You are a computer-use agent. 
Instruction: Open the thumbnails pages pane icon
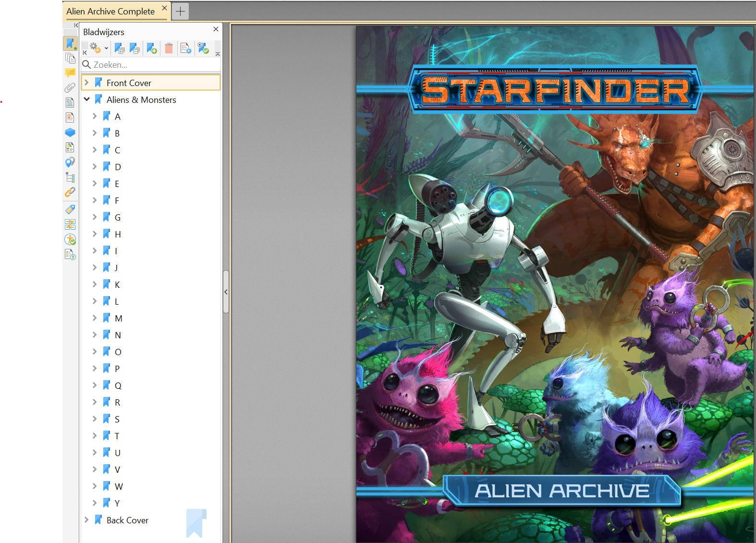point(70,58)
